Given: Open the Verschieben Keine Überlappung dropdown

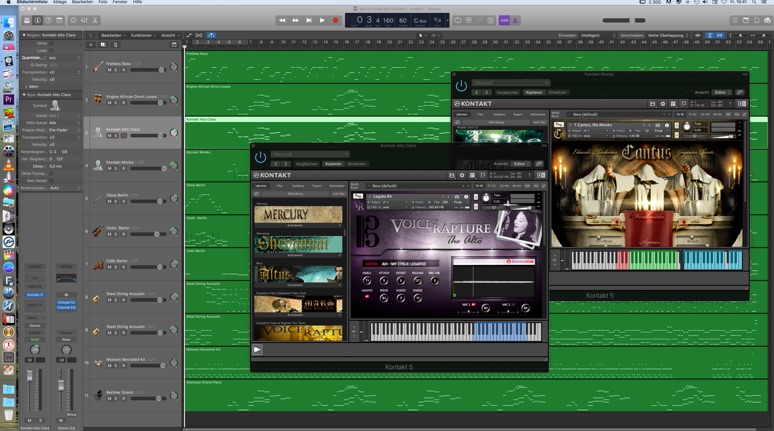Looking at the screenshot, I should [667, 36].
